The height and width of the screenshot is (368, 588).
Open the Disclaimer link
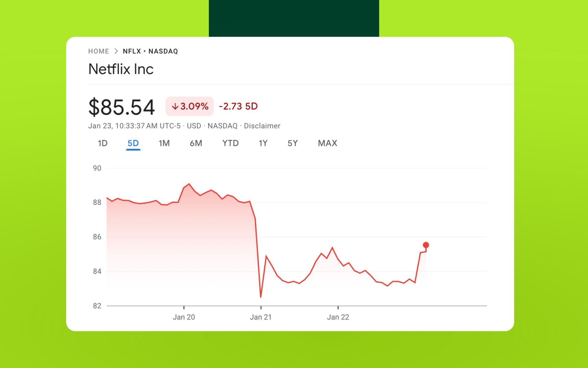tap(262, 126)
